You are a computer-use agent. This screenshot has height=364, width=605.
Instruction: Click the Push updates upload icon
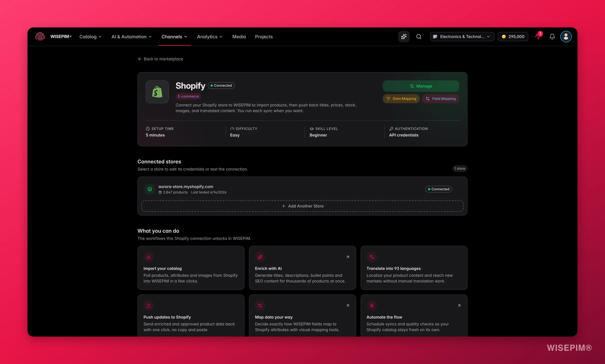[x=149, y=306]
